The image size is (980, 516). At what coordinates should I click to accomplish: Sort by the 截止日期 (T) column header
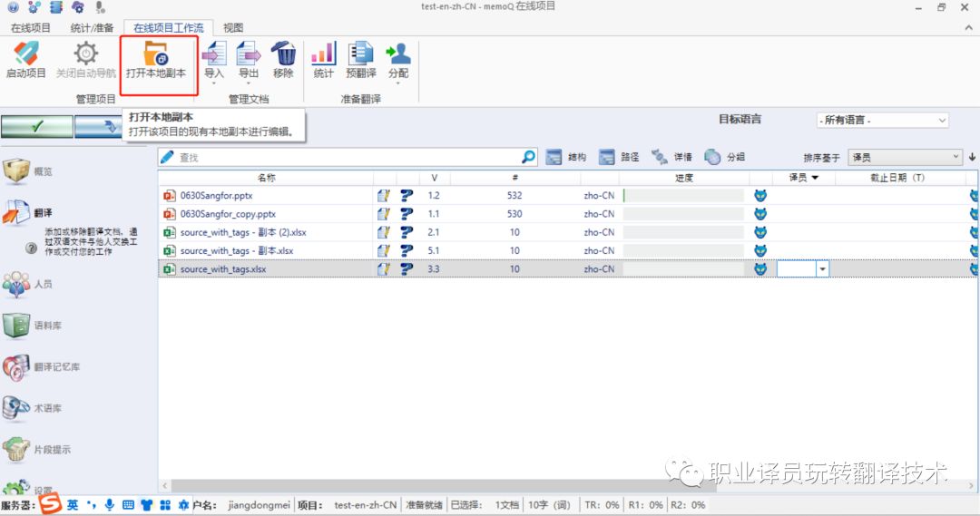(x=897, y=178)
